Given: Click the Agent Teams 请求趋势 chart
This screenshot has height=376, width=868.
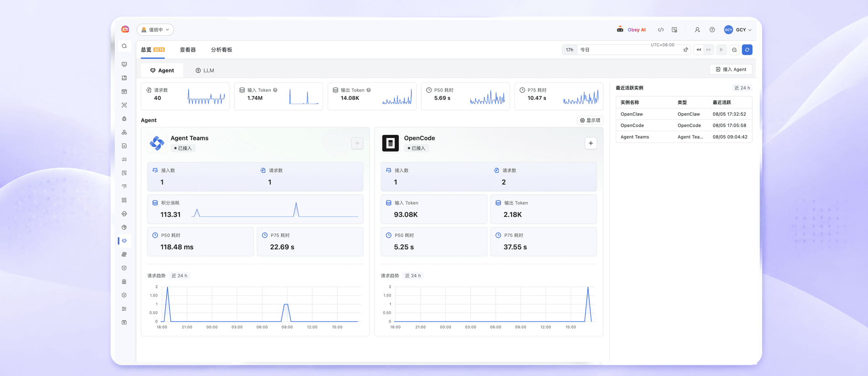Looking at the screenshot, I should 255,307.
